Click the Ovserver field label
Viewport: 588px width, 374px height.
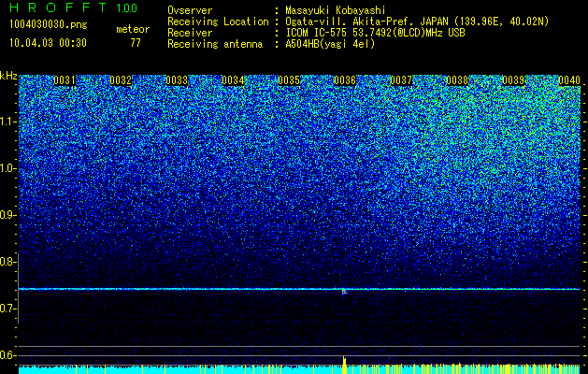pos(190,10)
